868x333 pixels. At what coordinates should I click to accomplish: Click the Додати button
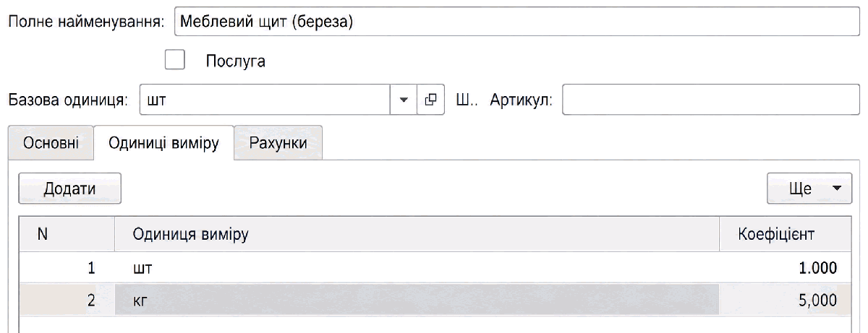coord(69,188)
